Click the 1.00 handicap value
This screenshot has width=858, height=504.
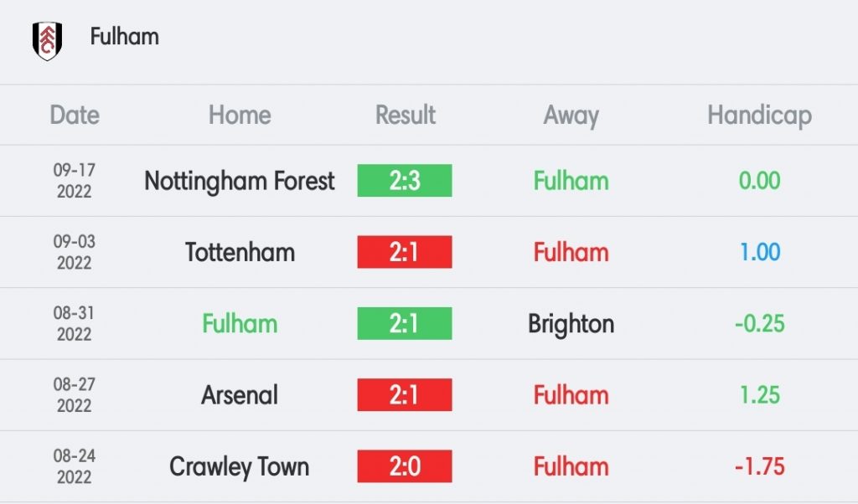tap(759, 252)
